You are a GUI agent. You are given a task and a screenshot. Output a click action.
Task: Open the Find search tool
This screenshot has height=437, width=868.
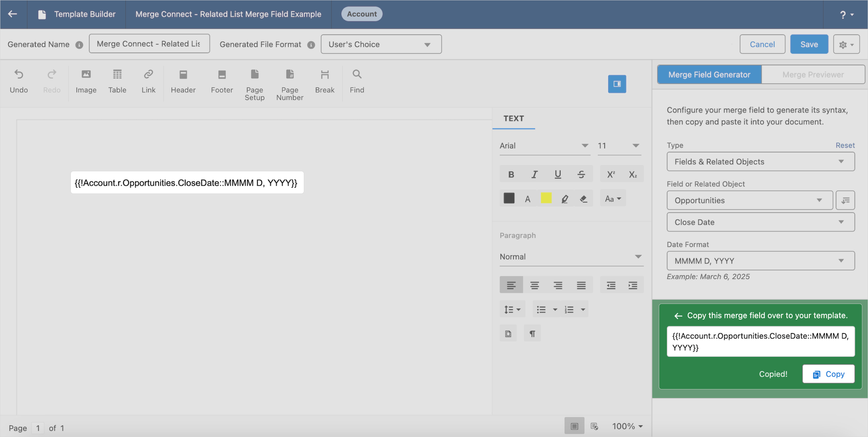(357, 81)
